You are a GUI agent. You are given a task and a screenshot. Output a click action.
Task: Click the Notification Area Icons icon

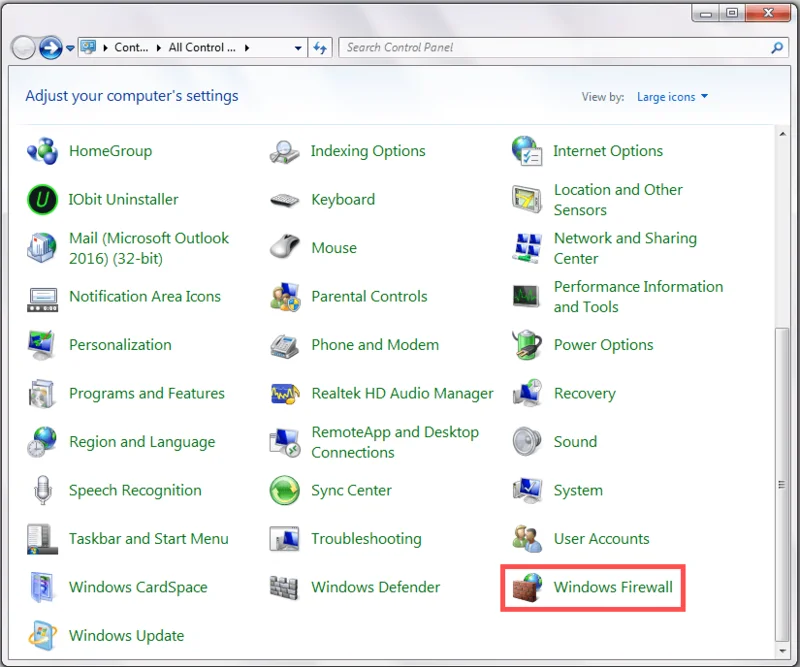(42, 299)
